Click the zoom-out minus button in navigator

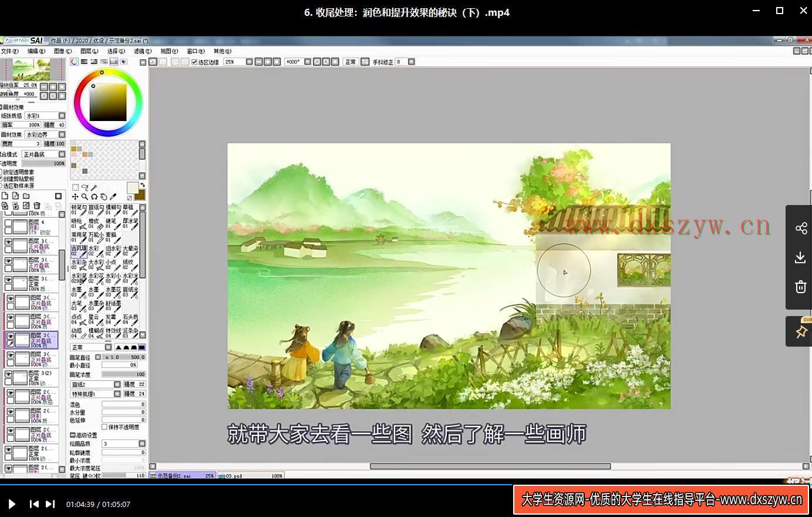point(44,86)
